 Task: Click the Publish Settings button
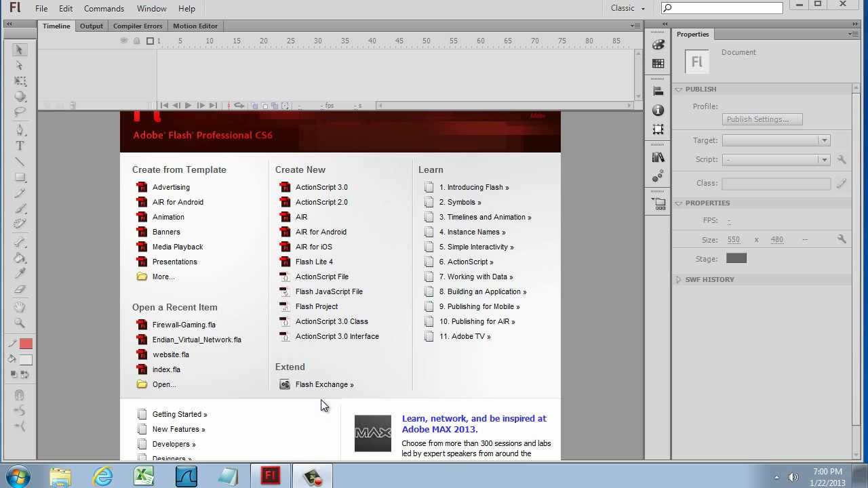coord(762,119)
